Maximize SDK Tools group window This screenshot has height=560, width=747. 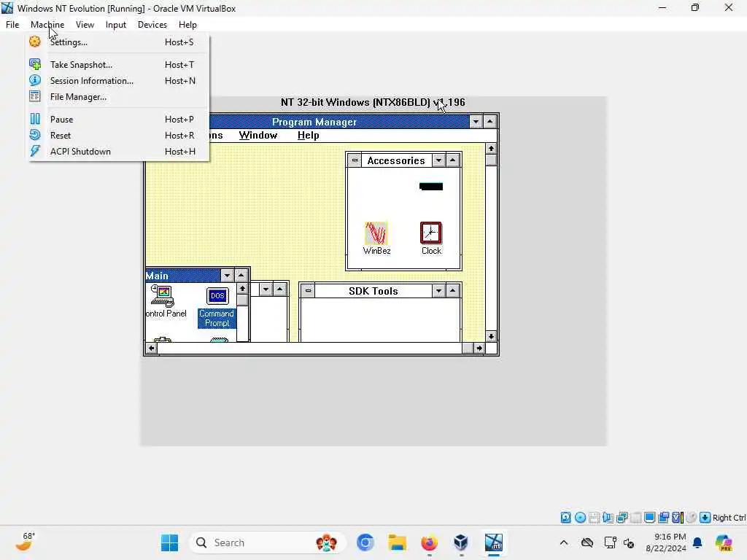pyautogui.click(x=452, y=290)
